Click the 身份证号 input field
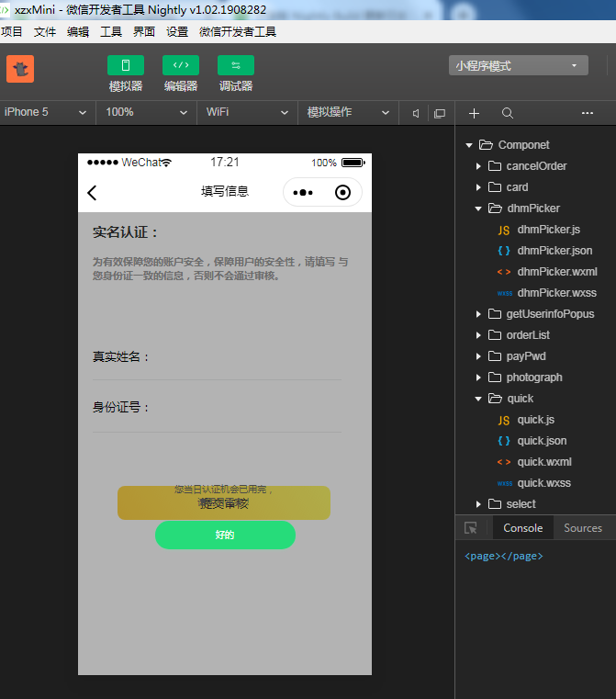616x699 pixels. click(217, 408)
